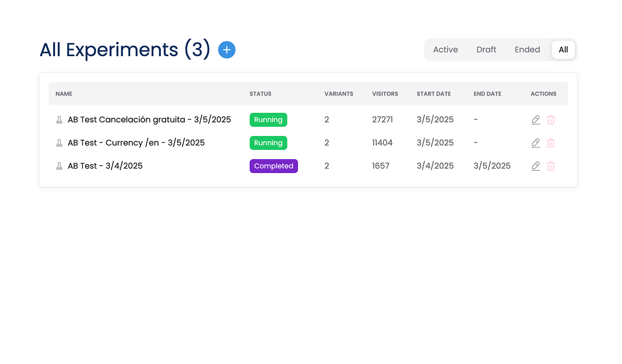622x364 pixels.
Task: Click the purple Completed status badge
Action: [x=274, y=166]
